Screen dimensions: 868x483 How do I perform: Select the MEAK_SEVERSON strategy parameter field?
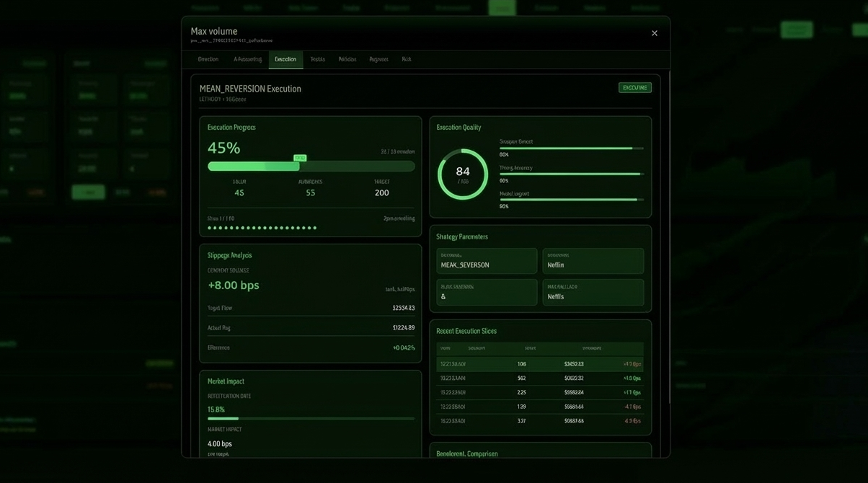coord(486,261)
